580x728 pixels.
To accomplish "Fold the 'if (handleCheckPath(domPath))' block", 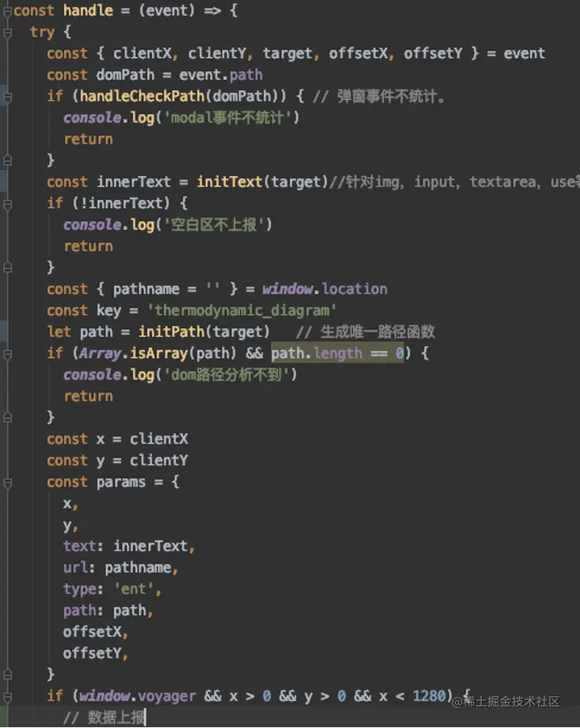I will click(x=7, y=97).
